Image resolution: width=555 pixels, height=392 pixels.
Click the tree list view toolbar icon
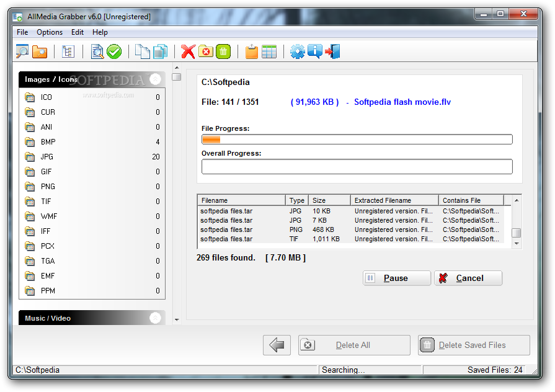tap(68, 51)
